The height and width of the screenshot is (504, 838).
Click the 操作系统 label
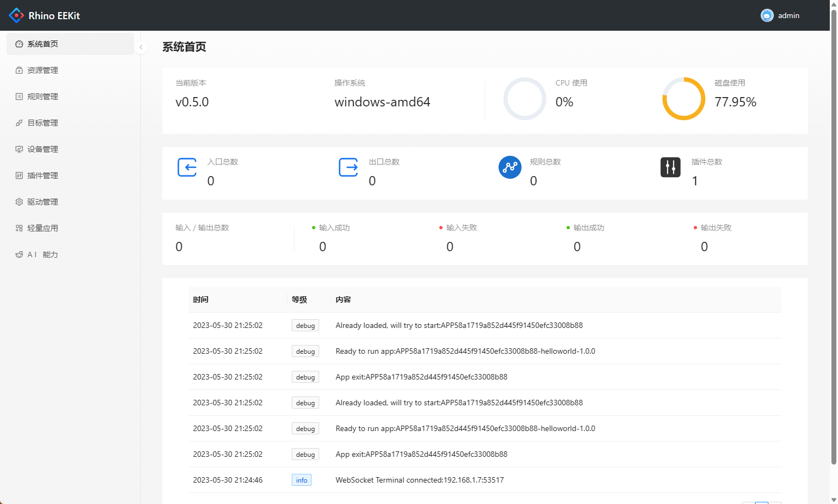pyautogui.click(x=350, y=83)
